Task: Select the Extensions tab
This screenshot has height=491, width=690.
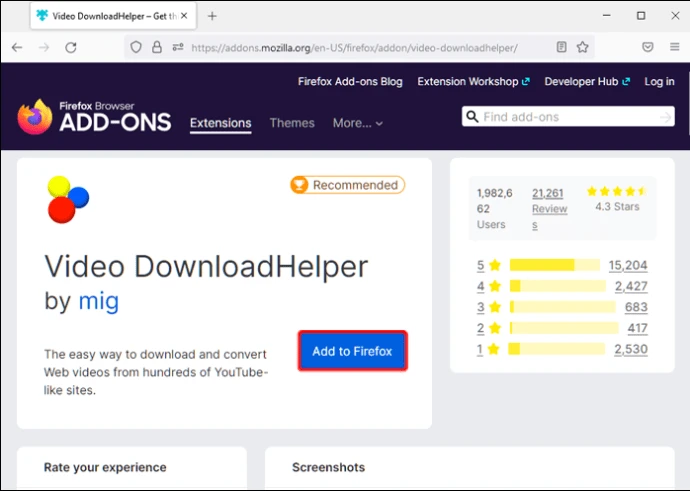Action: (x=220, y=124)
